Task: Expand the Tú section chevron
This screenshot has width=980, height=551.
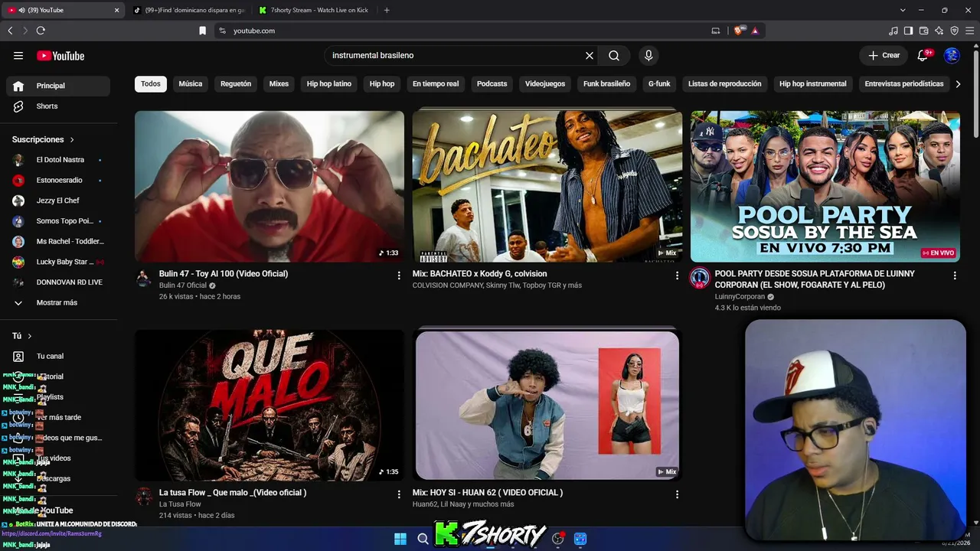Action: pos(30,336)
